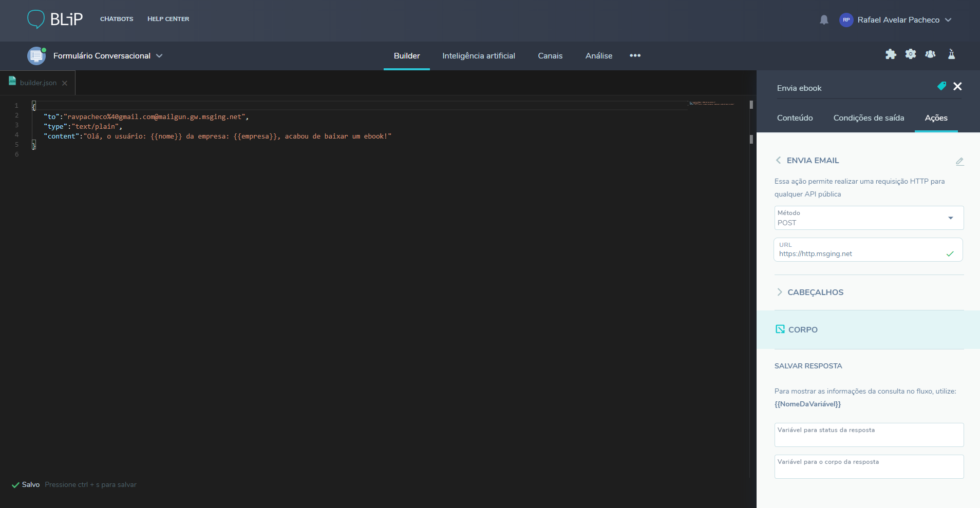Switch to the Builder tab
This screenshot has height=508, width=980.
(407, 55)
